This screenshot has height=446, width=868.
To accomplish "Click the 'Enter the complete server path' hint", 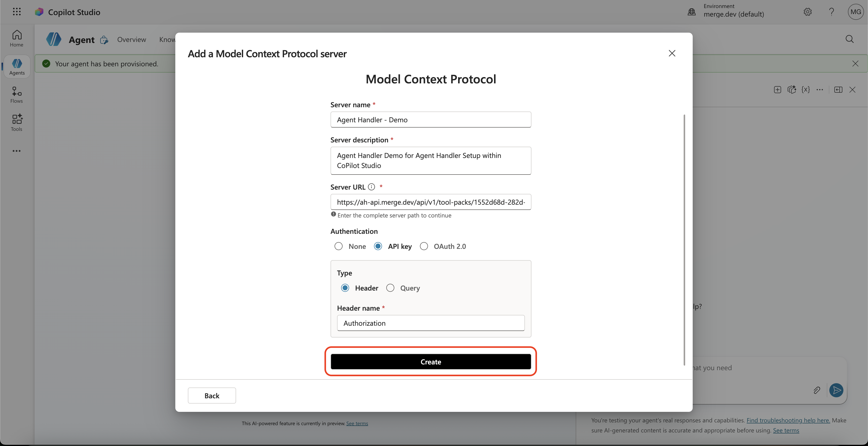I will [x=394, y=215].
